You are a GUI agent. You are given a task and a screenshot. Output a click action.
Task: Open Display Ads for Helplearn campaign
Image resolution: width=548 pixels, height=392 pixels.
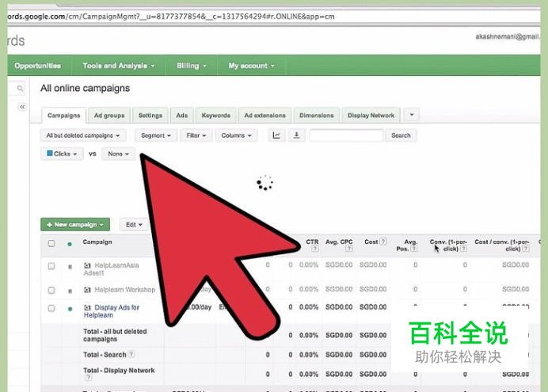click(x=111, y=311)
